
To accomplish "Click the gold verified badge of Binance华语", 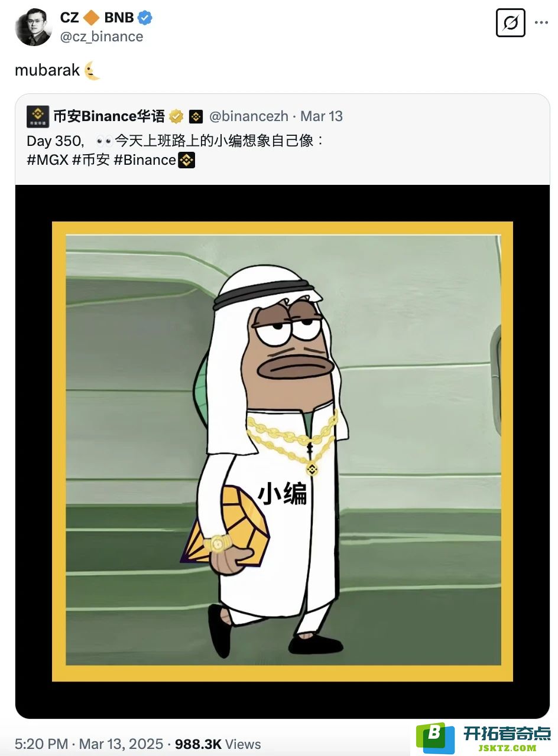I will coord(176,116).
